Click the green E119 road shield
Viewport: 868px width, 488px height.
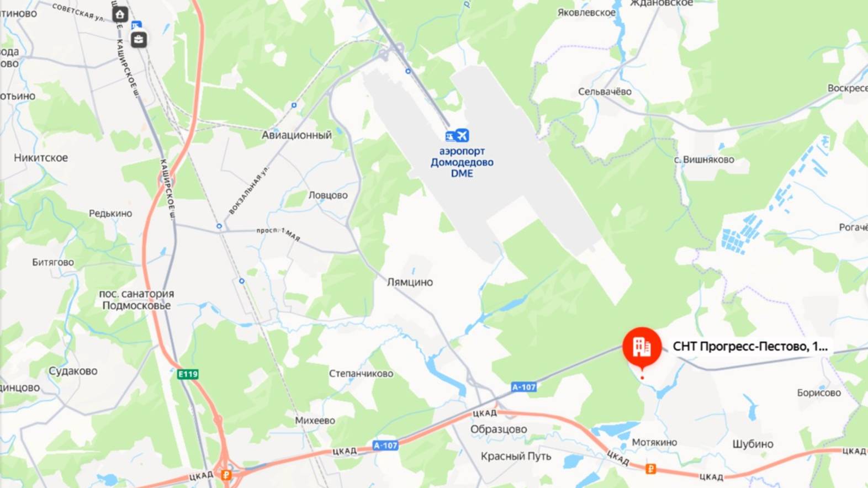click(188, 374)
